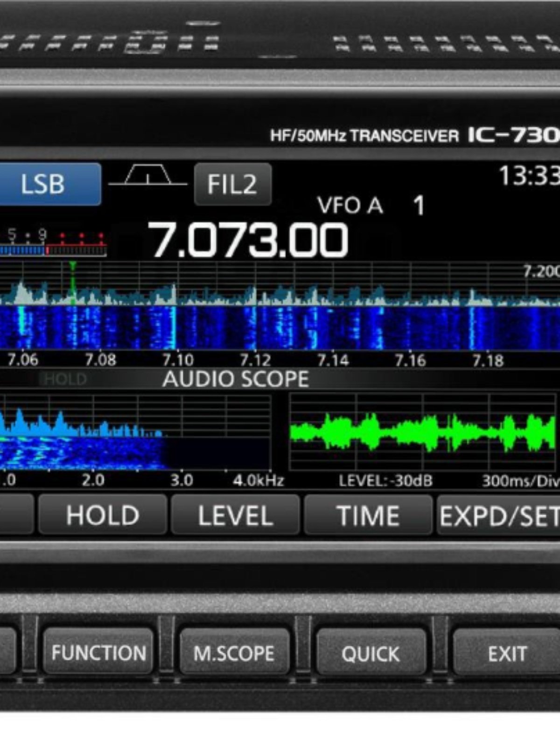Screen dimensions: 560x747
Task: Tap the AUDIO SCOPE title
Action: point(236,379)
